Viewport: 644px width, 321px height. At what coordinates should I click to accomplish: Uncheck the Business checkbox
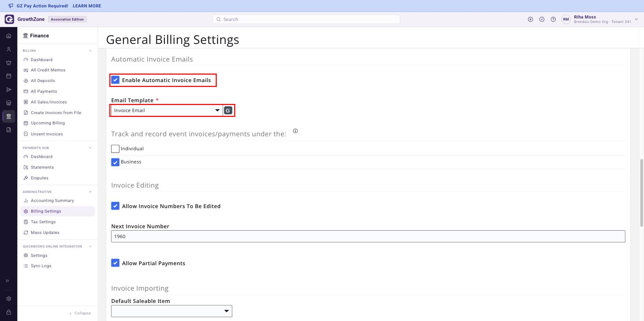(x=115, y=162)
